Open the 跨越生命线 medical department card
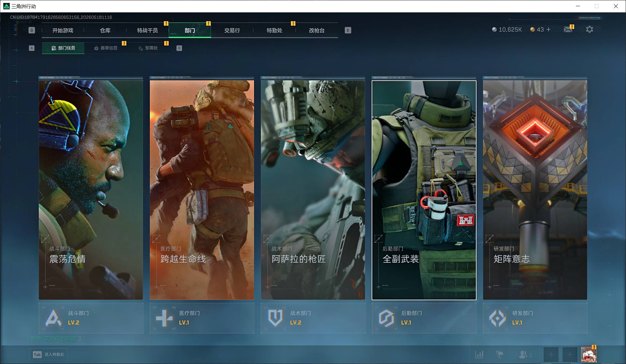The image size is (626, 364). coord(202,190)
